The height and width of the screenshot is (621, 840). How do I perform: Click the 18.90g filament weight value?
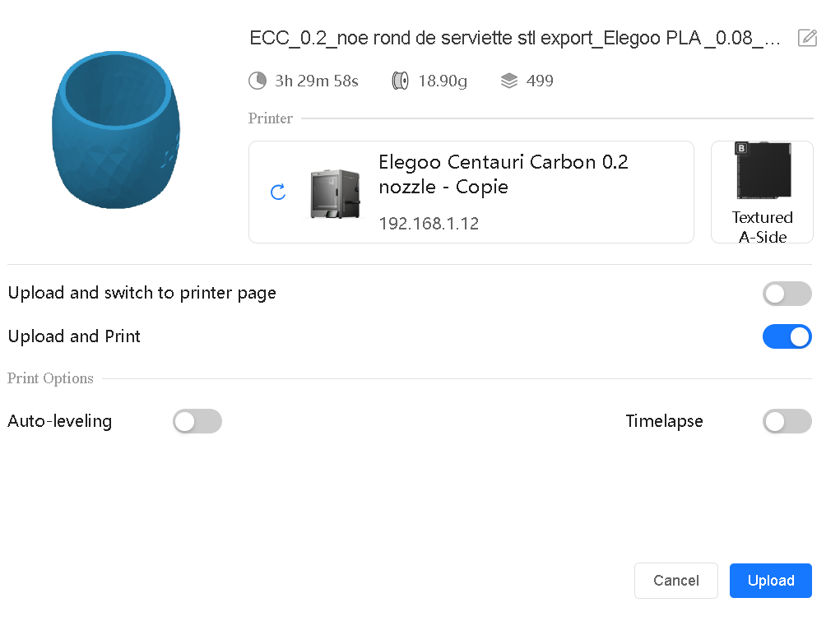[443, 81]
